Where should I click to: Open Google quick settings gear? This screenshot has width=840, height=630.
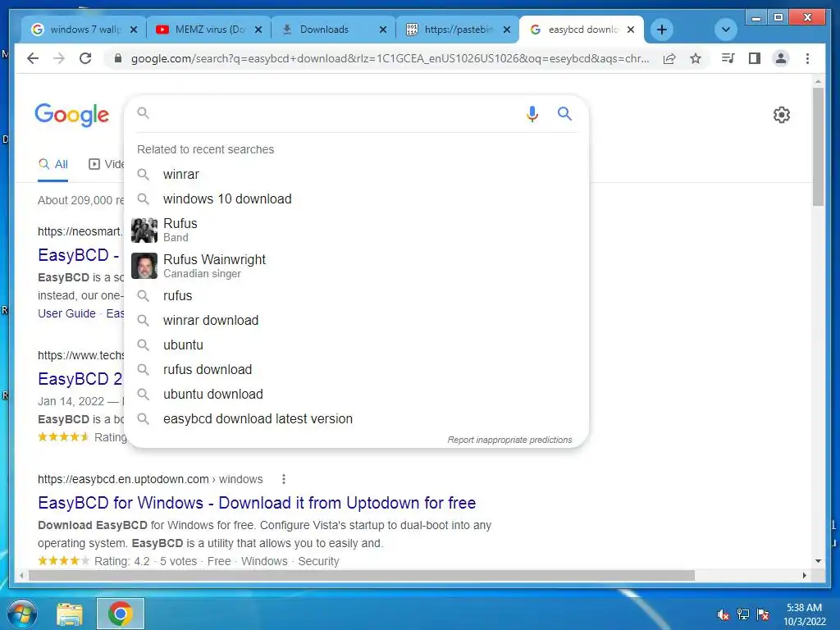click(x=782, y=115)
